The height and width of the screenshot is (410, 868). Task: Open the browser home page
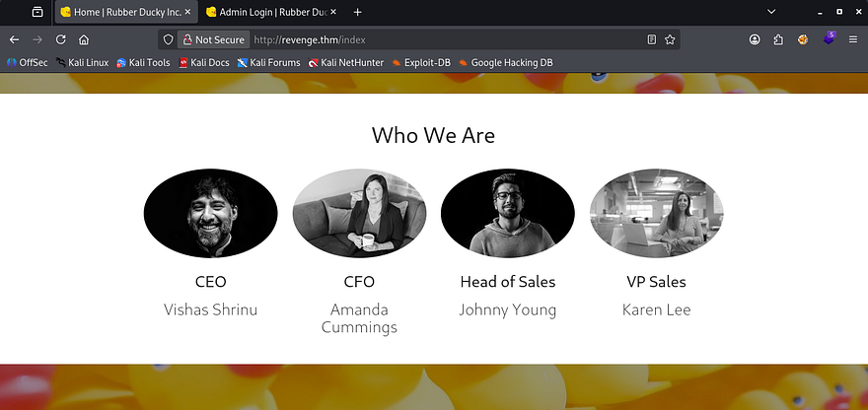tap(84, 39)
